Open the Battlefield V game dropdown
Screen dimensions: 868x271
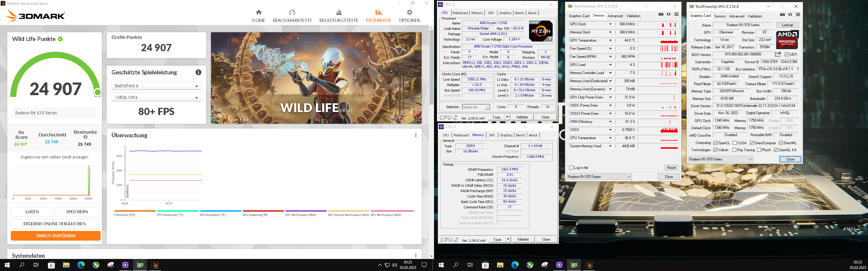pos(156,86)
